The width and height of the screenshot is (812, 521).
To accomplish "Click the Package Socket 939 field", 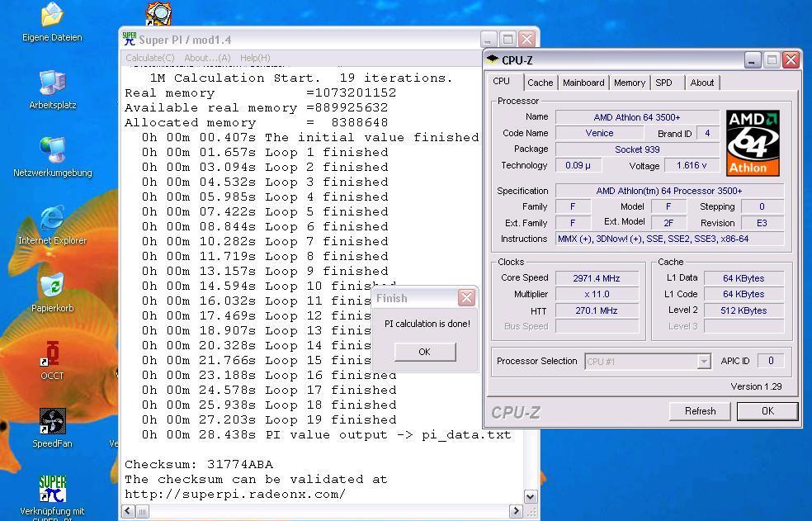I will [637, 149].
